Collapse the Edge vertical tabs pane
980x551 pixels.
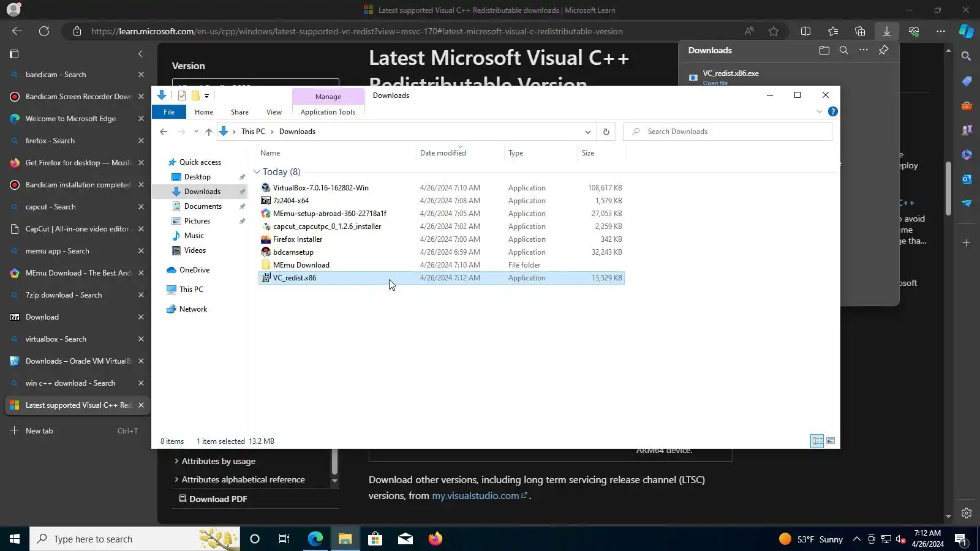coord(140,54)
